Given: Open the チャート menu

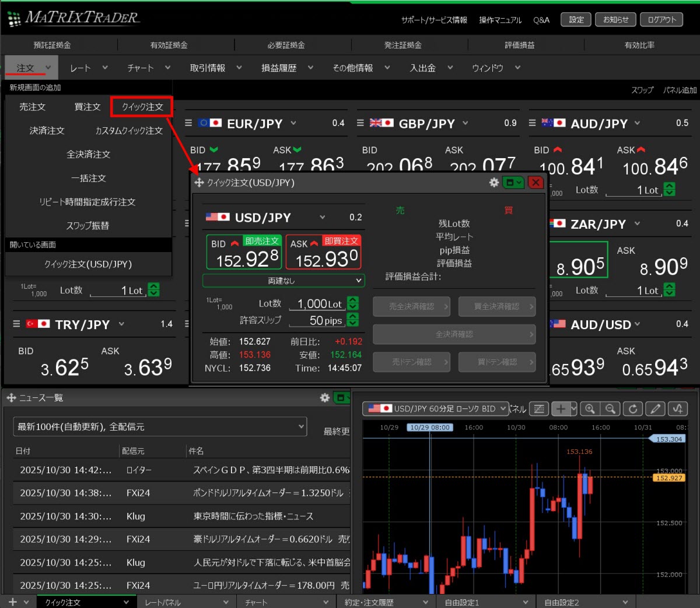Looking at the screenshot, I should pos(148,68).
